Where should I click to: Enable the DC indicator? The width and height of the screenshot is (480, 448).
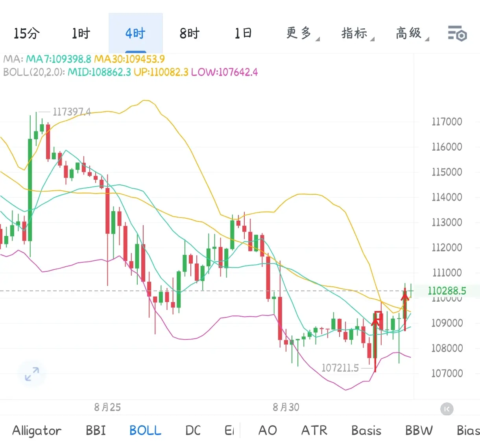coord(193,430)
